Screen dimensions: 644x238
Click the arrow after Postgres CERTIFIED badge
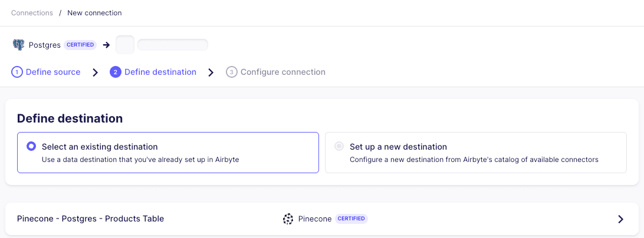[107, 45]
